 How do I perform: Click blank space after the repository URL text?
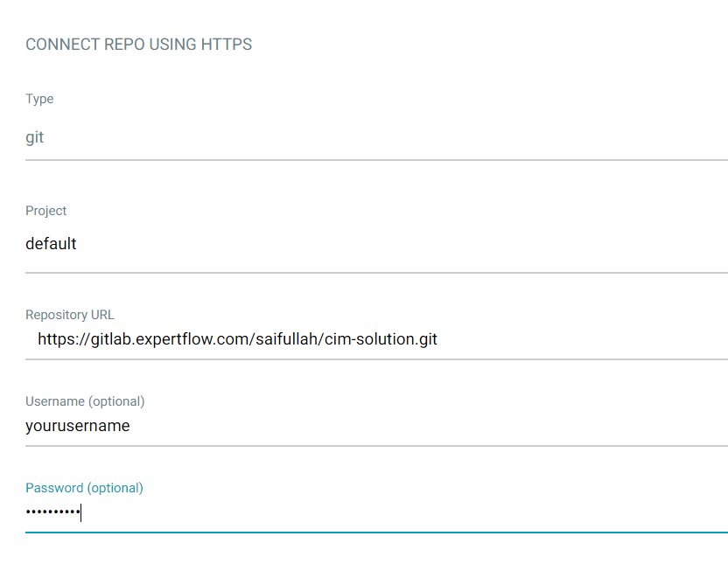[x=577, y=339]
